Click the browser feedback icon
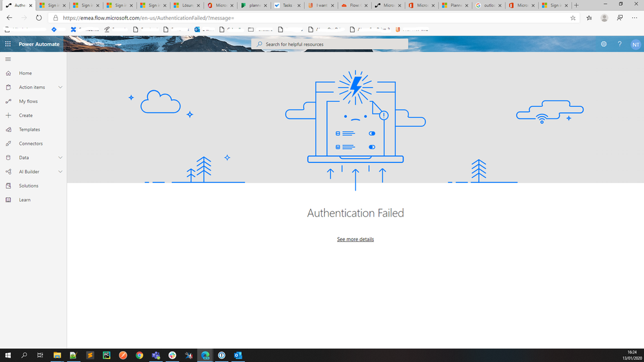The image size is (644, 362). pyautogui.click(x=620, y=18)
